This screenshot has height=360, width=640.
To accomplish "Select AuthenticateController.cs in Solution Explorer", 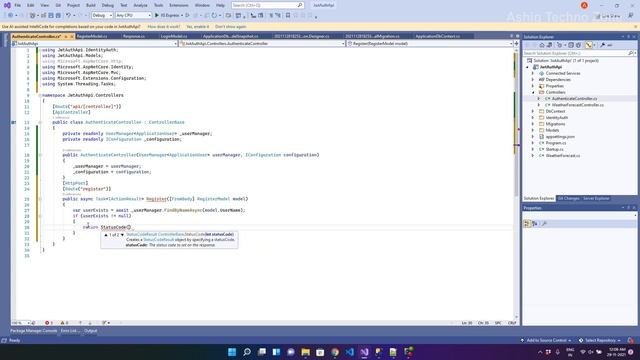I will click(574, 99).
